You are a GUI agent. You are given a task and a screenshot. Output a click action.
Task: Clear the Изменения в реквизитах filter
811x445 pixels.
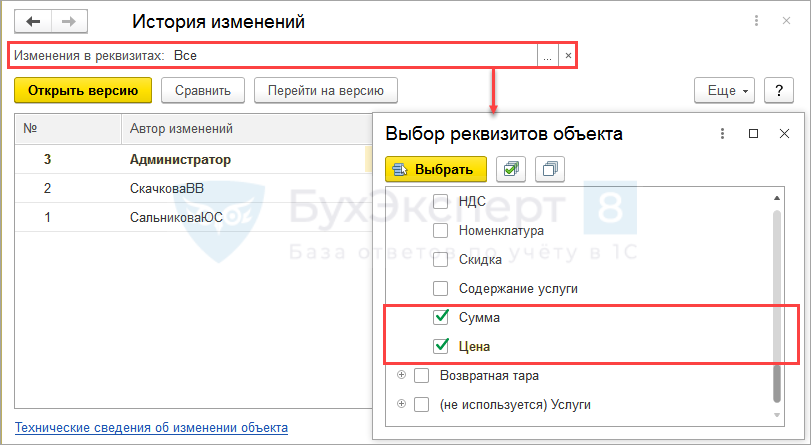(x=568, y=56)
